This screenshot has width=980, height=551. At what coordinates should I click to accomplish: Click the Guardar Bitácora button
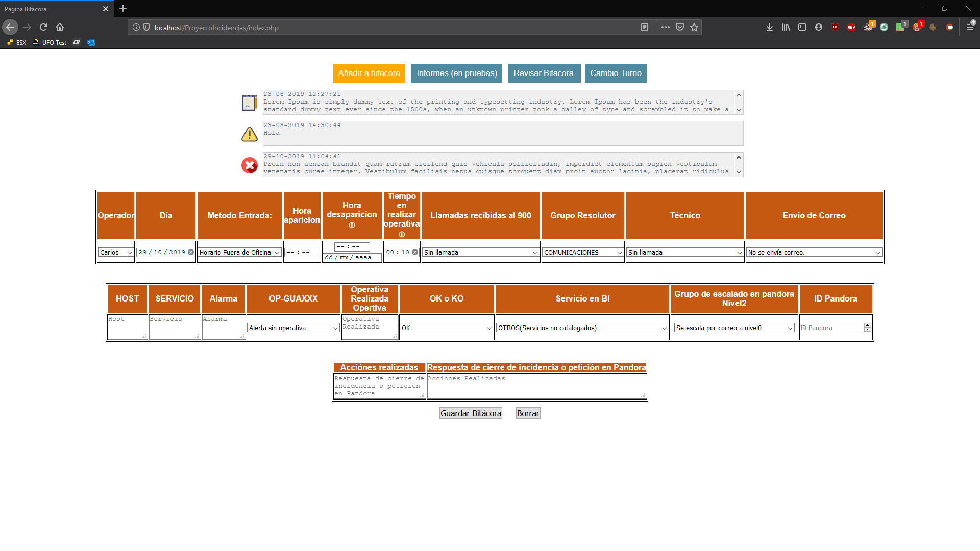471,413
